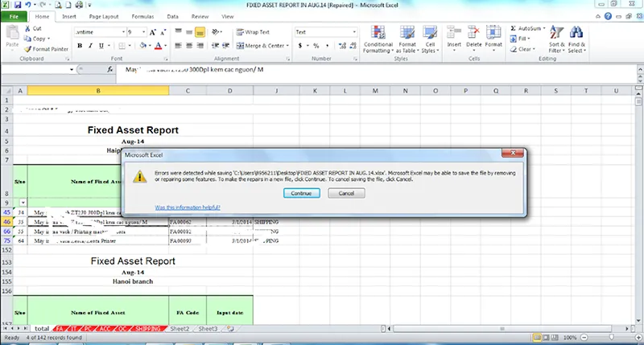Click the Decrease Font Size icon
Image resolution: width=644 pixels, height=345 pixels.
pyautogui.click(x=163, y=32)
